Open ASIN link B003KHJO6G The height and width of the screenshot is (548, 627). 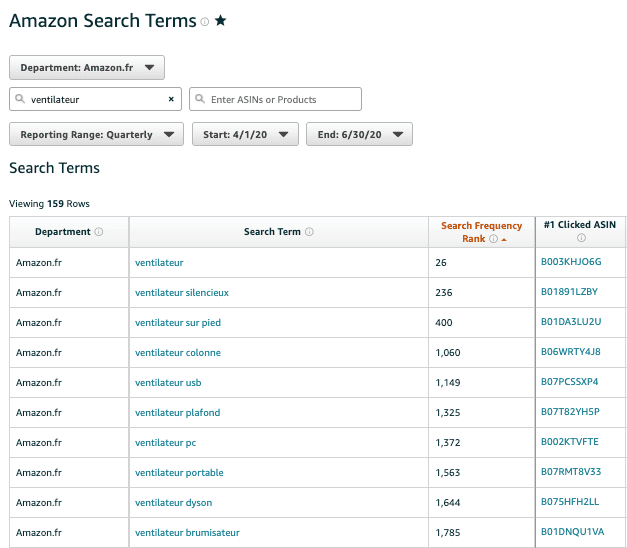[571, 263]
